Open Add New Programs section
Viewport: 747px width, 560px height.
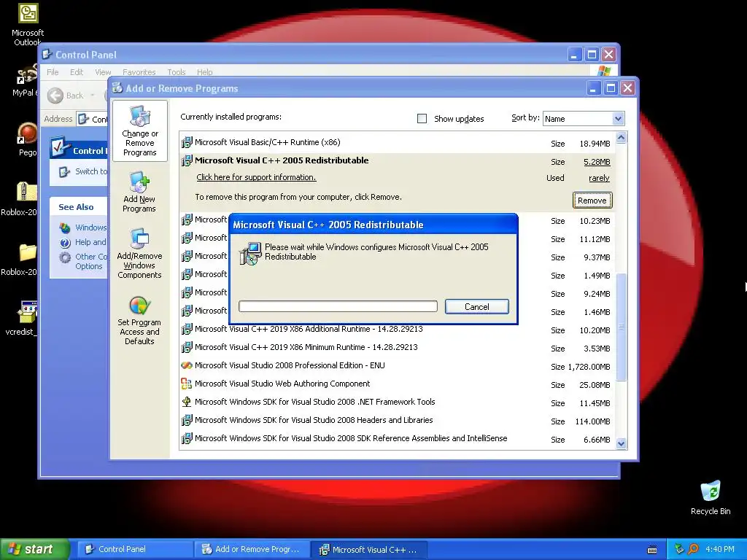tap(139, 192)
